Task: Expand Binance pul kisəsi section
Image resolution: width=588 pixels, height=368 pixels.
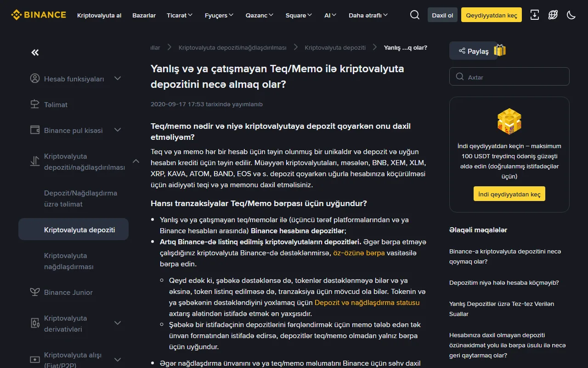Action: (118, 130)
